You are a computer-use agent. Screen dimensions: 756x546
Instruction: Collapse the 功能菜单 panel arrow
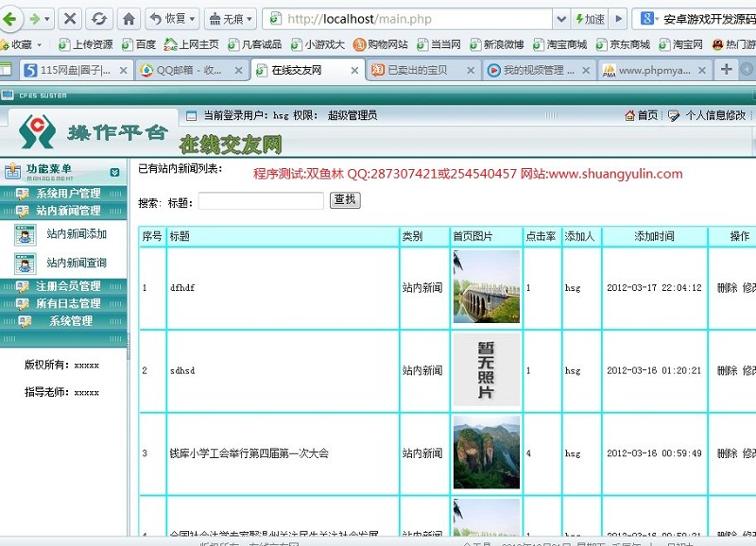coord(114,172)
